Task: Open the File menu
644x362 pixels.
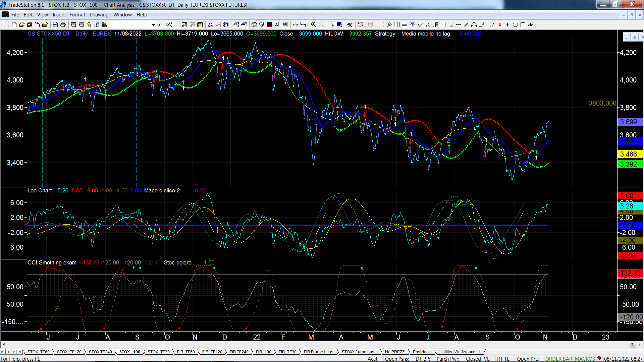Action: (x=15, y=15)
